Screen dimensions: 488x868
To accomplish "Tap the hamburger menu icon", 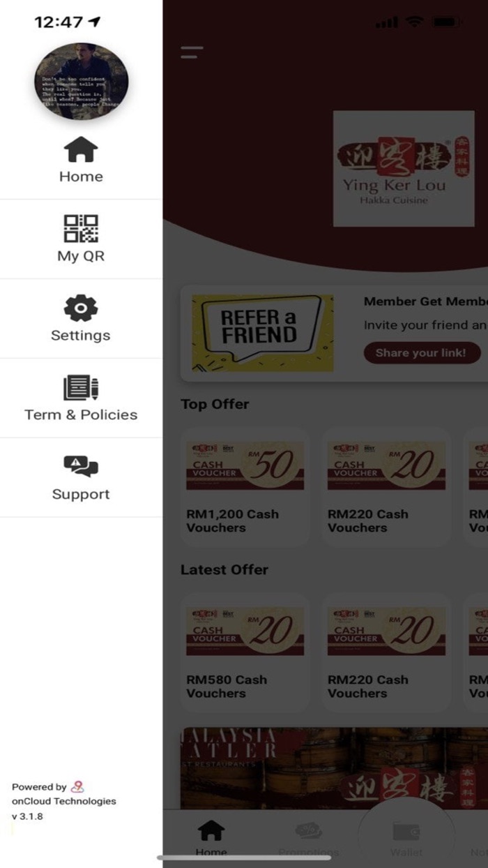I will coord(192,52).
